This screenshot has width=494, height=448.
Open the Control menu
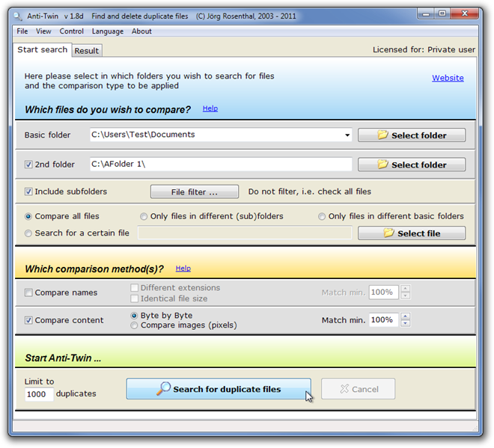coord(72,31)
